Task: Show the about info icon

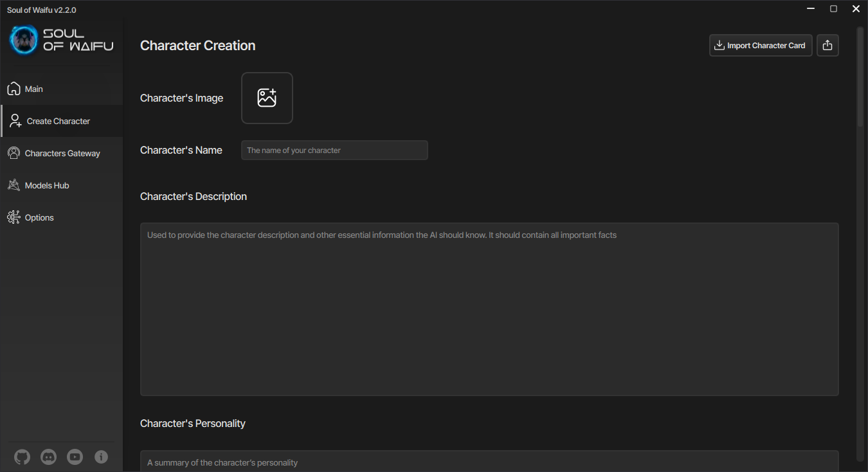Action: click(101, 457)
